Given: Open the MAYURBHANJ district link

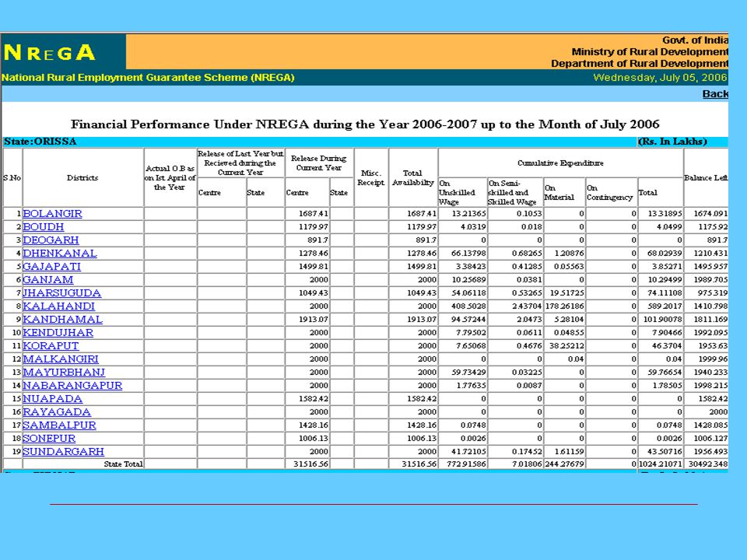Looking at the screenshot, I should click(x=64, y=373).
